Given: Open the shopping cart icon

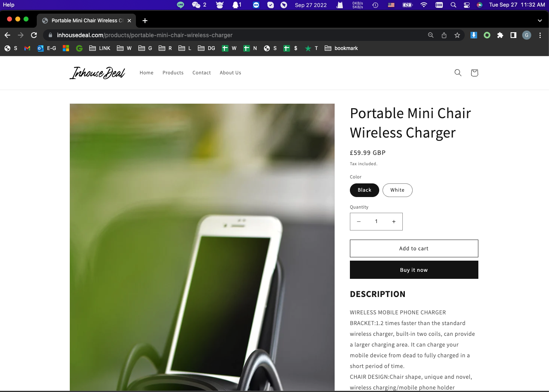Looking at the screenshot, I should (x=474, y=73).
